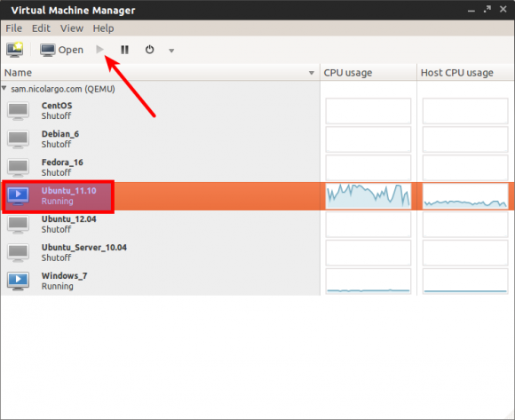The width and height of the screenshot is (515, 420).
Task: Click the Windows_7 CPU usage graph
Action: tap(368, 281)
